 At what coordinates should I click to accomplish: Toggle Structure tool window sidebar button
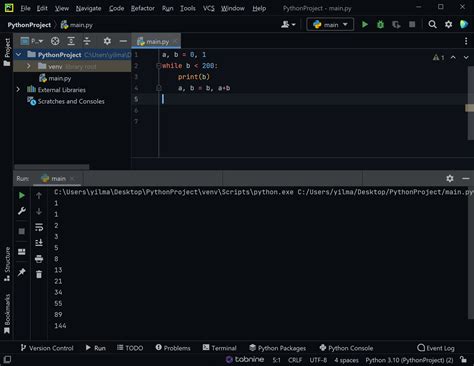click(7, 264)
